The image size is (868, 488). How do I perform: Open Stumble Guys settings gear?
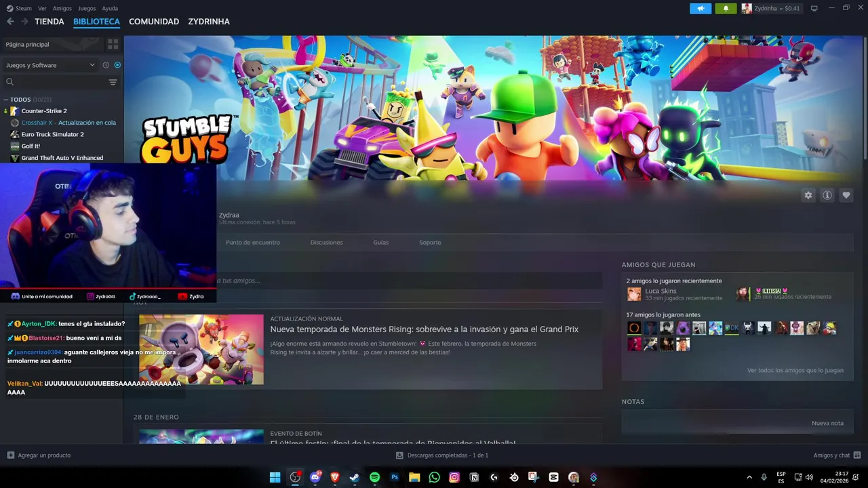[808, 195]
